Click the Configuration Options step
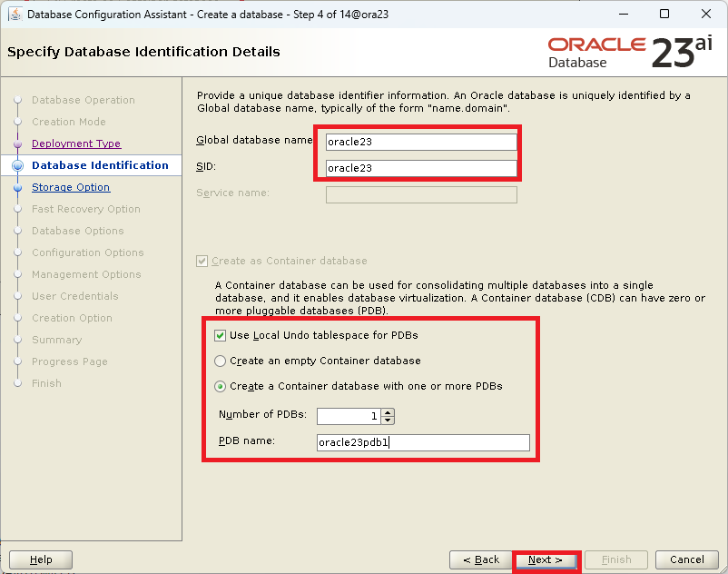This screenshot has height=574, width=728. 88,252
